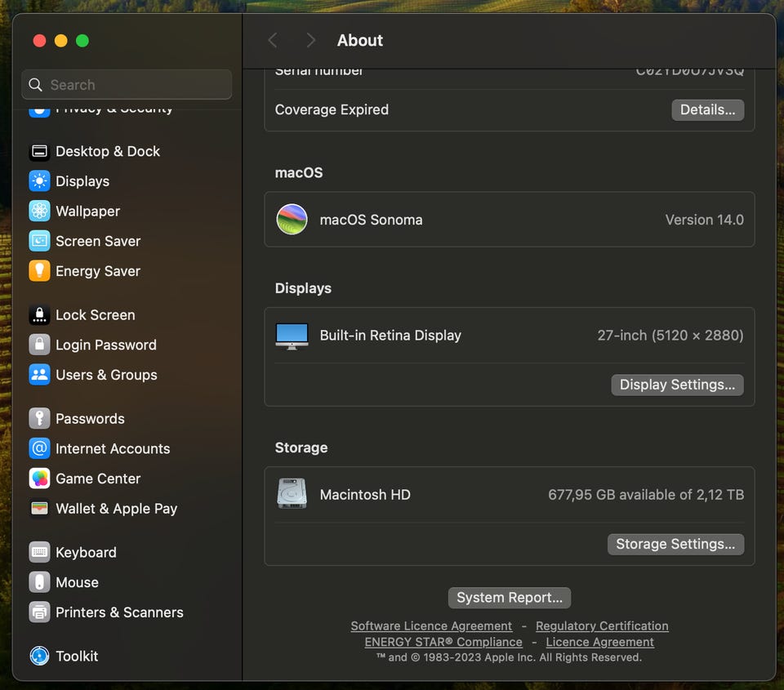This screenshot has height=690, width=784.
Task: Click the Energy Saver lightbulb icon
Action: (39, 271)
